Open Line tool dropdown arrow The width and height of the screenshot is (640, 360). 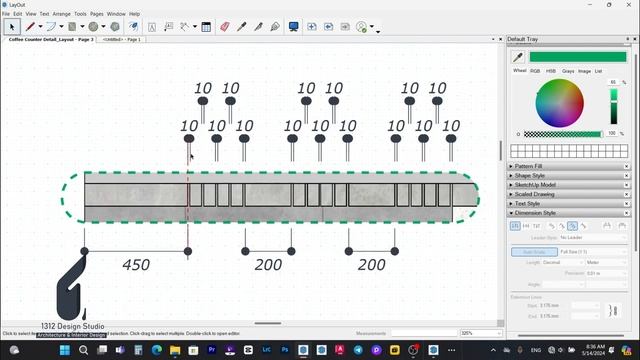[x=40, y=27]
